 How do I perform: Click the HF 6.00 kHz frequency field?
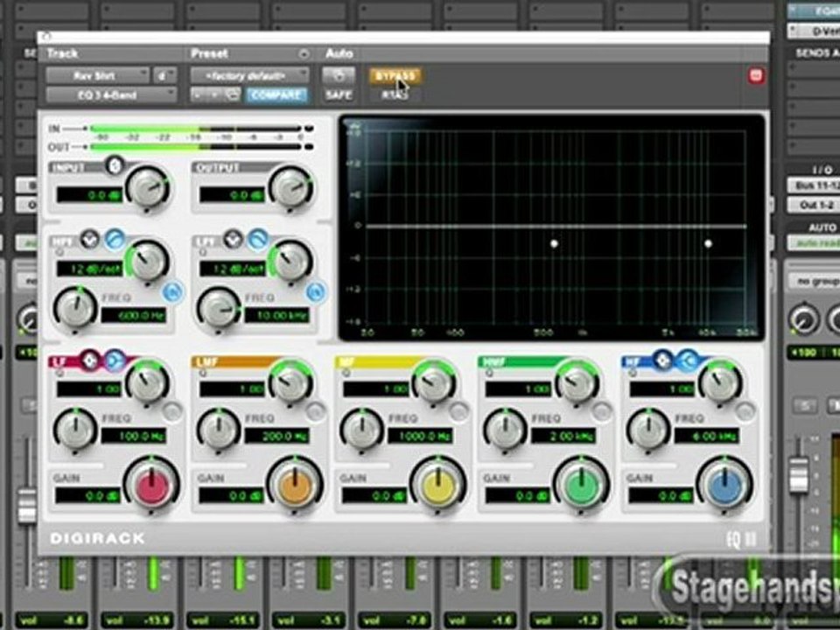coord(707,436)
